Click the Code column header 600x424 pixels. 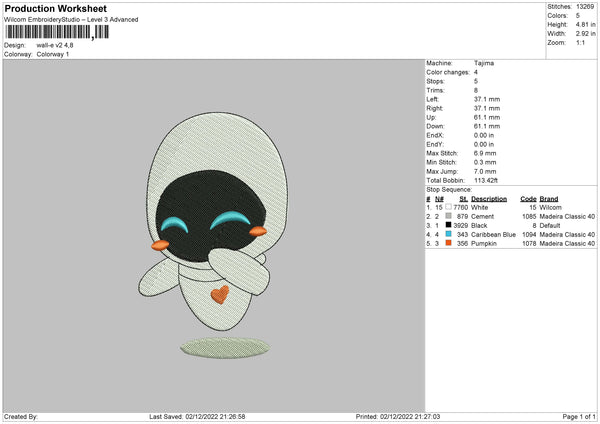point(528,198)
